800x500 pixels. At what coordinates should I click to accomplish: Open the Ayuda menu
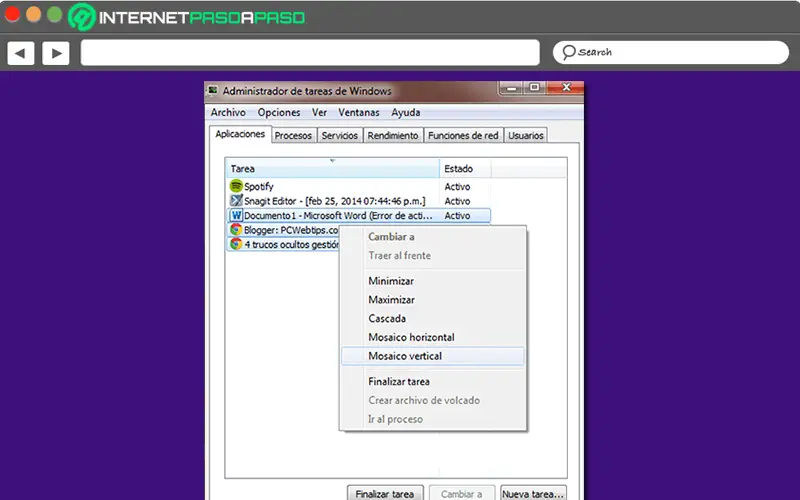tap(406, 112)
